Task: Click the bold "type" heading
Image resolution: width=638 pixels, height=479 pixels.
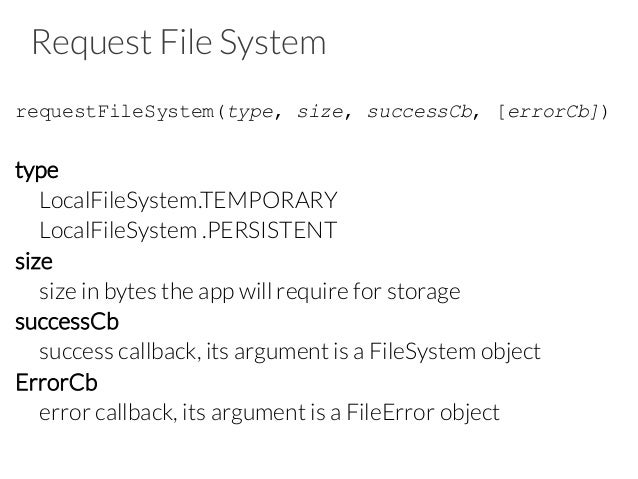Action: point(36,171)
